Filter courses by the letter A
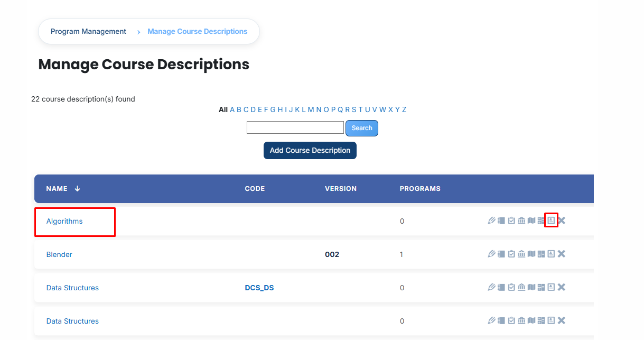 click(232, 109)
